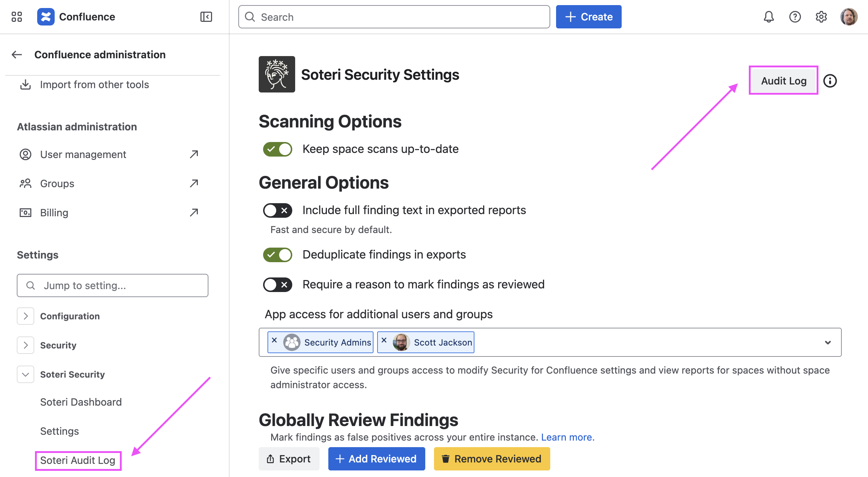Open the app switcher grid icon
Image resolution: width=868 pixels, height=477 pixels.
pos(17,17)
